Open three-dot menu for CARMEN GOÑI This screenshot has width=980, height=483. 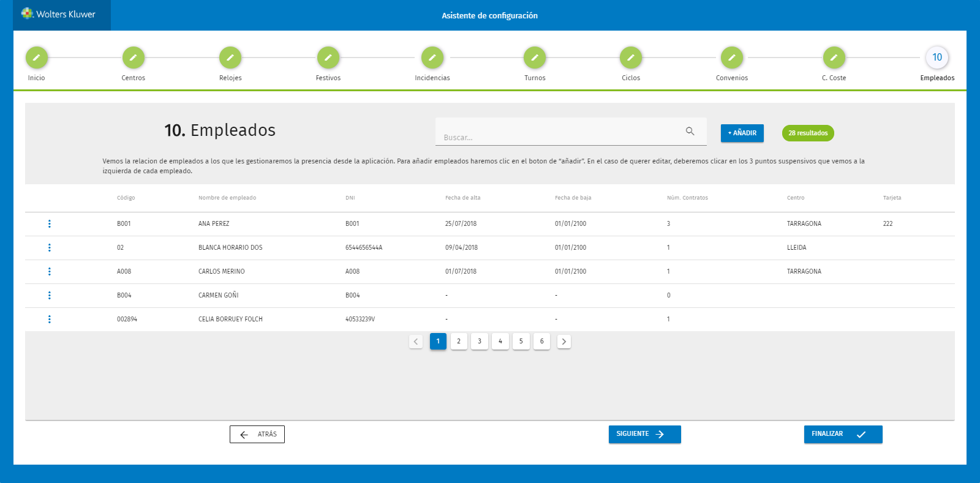coord(50,295)
